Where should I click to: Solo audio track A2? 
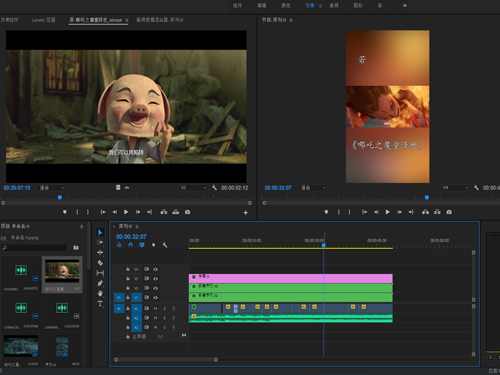(164, 318)
